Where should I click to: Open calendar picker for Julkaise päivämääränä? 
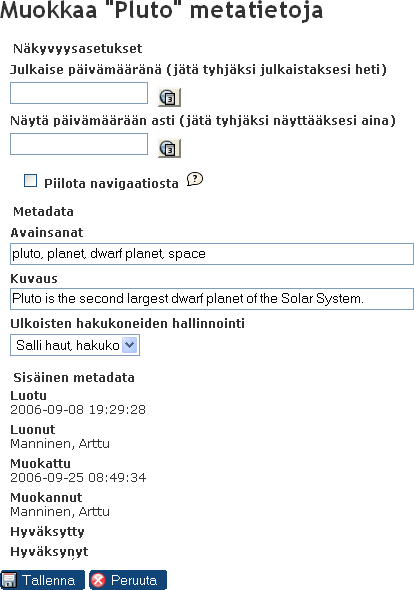(169, 97)
